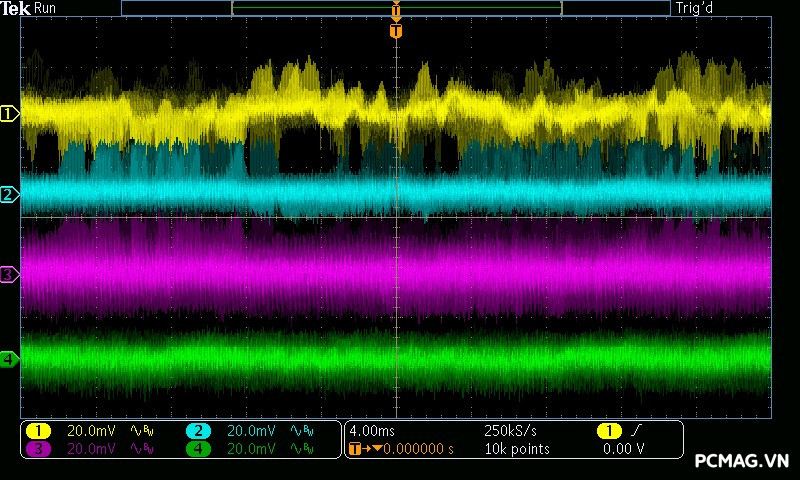Select the 0.00 V trigger level readout
This screenshot has width=800, height=480.
click(624, 449)
